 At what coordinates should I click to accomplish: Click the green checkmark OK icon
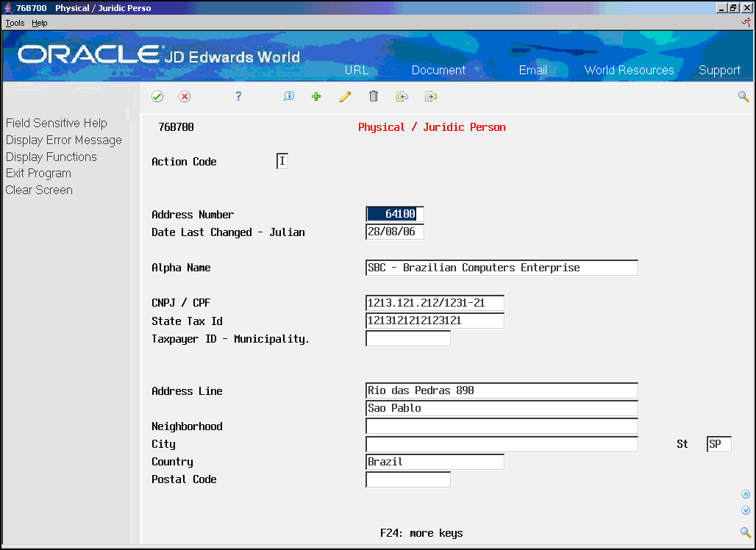point(157,96)
